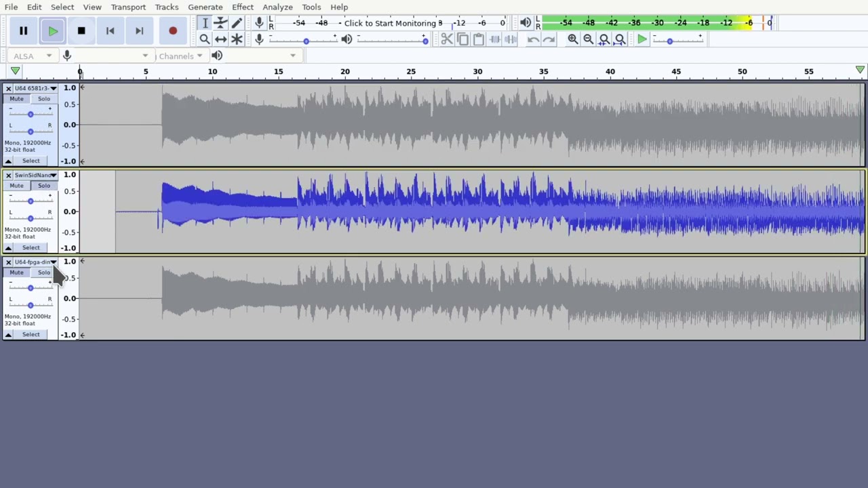Stop playback with the Stop button

(81, 30)
